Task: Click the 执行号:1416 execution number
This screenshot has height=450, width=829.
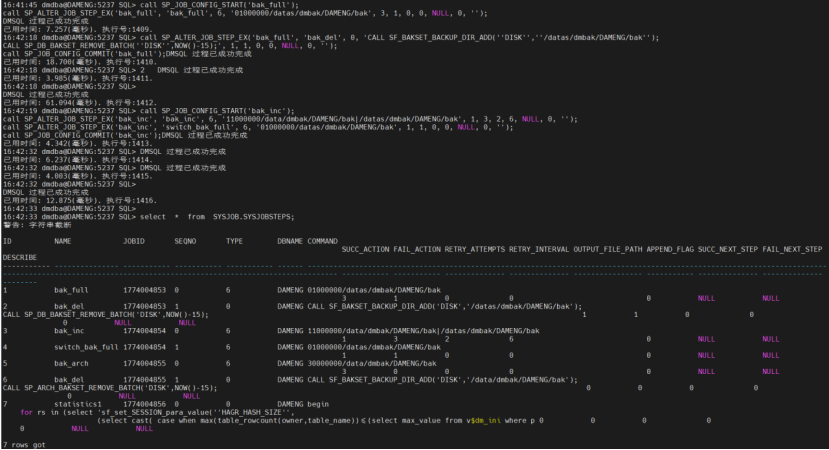Action: (131, 201)
